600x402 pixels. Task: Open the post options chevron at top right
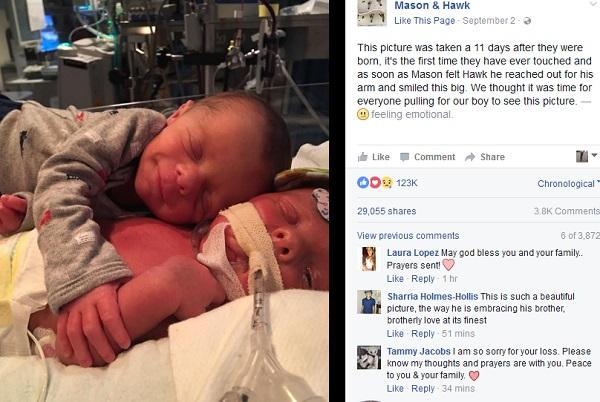coord(595,4)
